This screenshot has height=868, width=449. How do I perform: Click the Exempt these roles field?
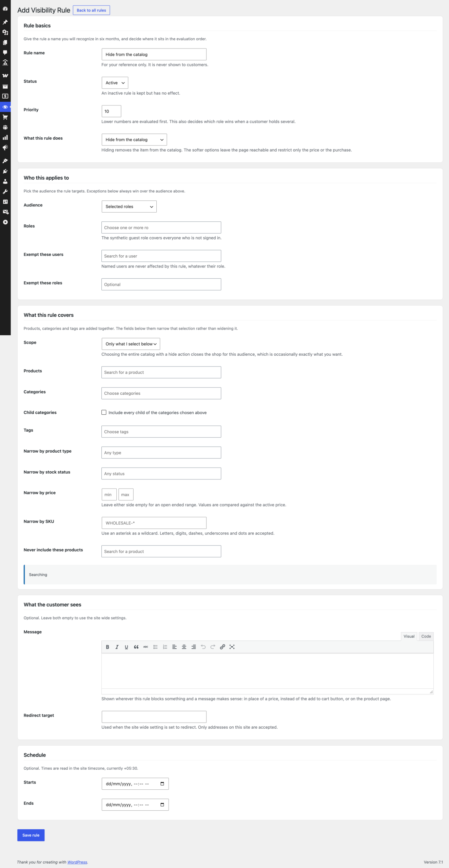161,284
